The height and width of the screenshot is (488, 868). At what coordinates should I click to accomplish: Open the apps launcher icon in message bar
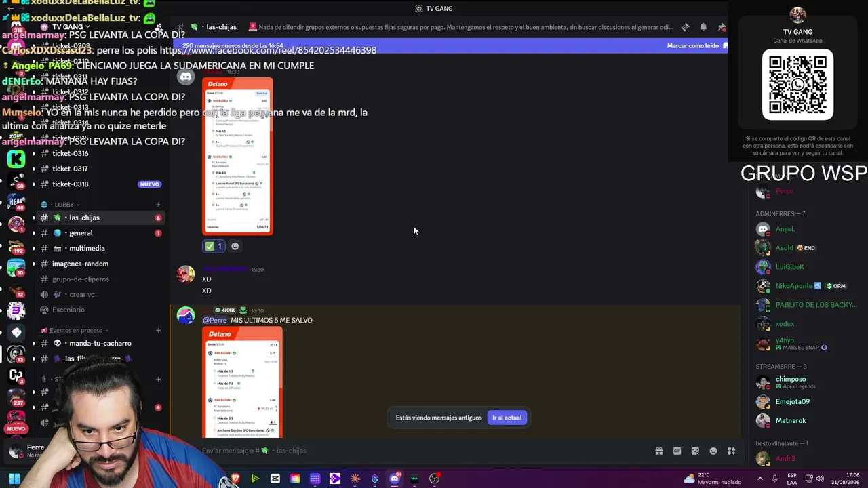click(732, 451)
